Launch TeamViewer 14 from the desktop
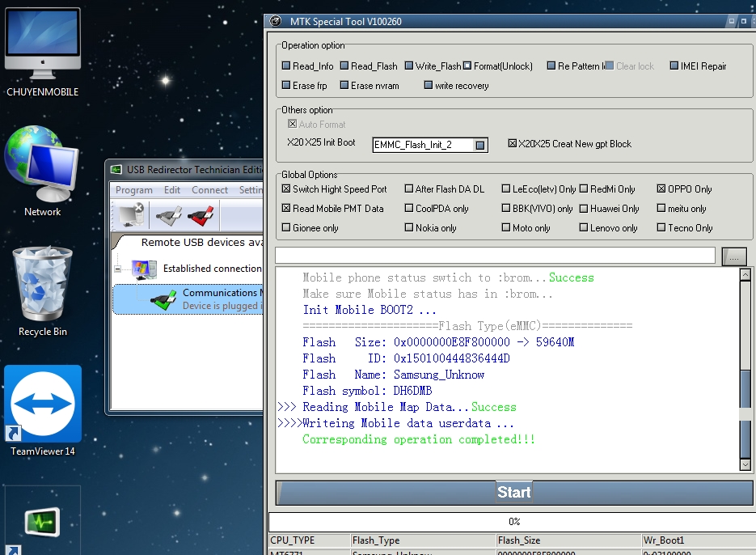The height and width of the screenshot is (555, 756). (x=43, y=411)
